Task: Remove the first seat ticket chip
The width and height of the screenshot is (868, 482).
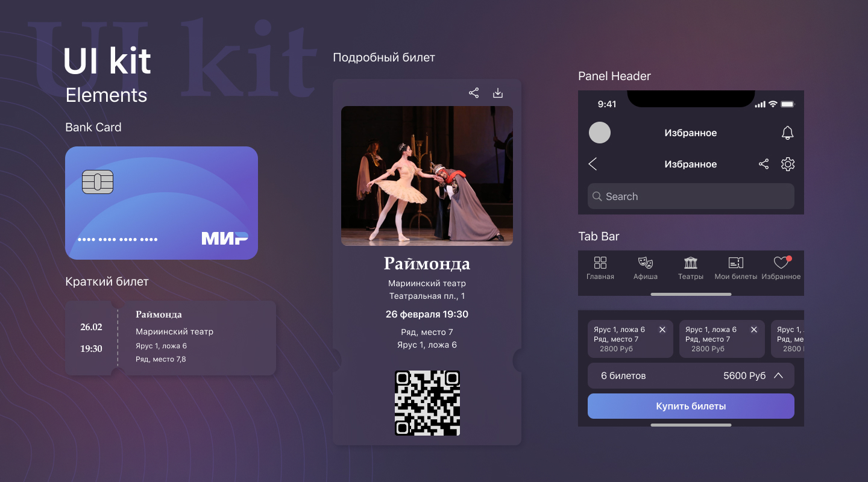Action: (x=662, y=330)
